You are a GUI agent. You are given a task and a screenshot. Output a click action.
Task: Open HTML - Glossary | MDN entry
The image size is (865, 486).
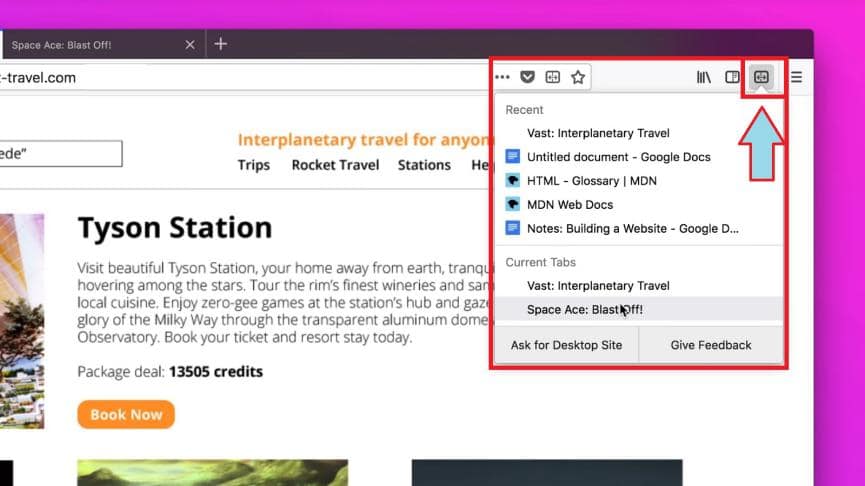tap(639, 180)
